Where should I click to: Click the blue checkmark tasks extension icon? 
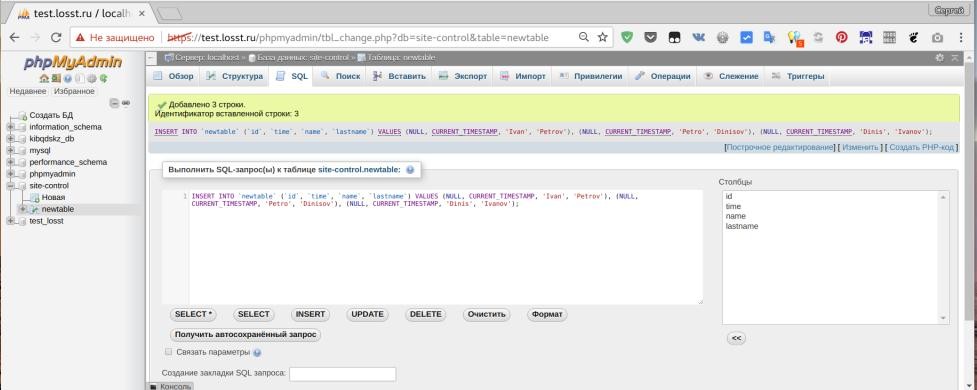tap(746, 37)
